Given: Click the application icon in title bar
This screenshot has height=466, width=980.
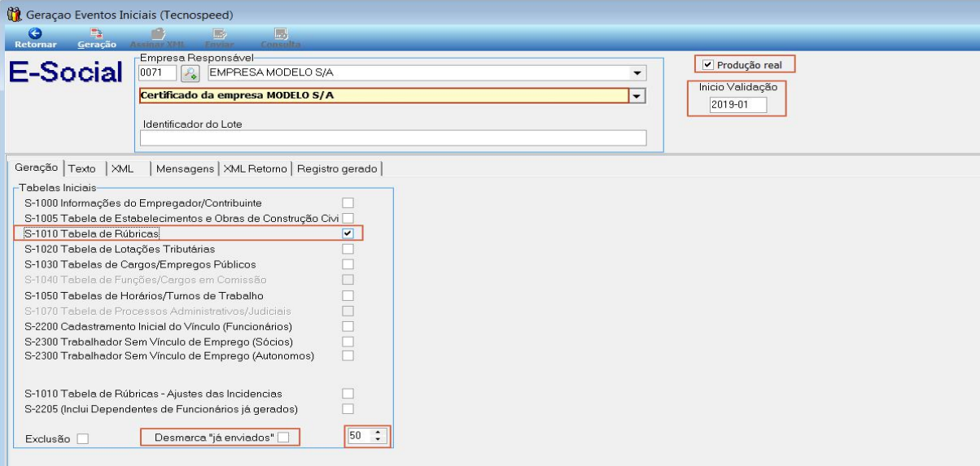Looking at the screenshot, I should pyautogui.click(x=13, y=14).
